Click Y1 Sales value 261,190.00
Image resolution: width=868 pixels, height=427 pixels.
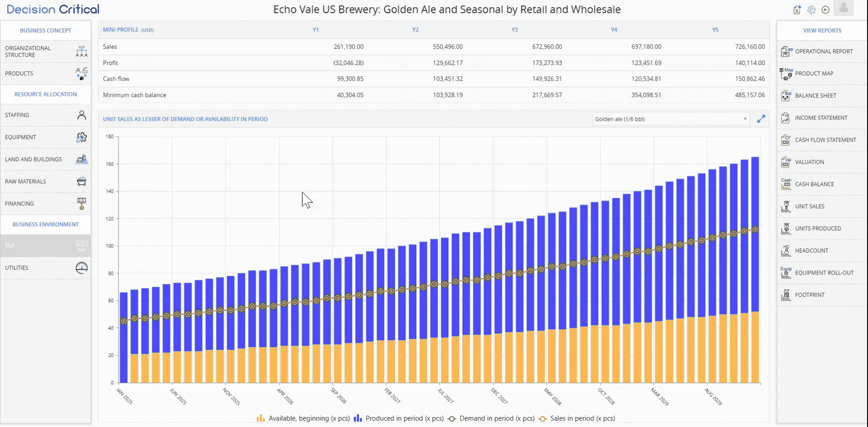coord(348,47)
